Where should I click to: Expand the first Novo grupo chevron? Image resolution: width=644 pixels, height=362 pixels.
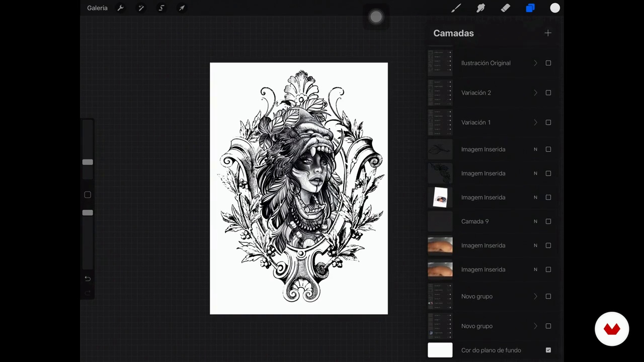coord(535,296)
